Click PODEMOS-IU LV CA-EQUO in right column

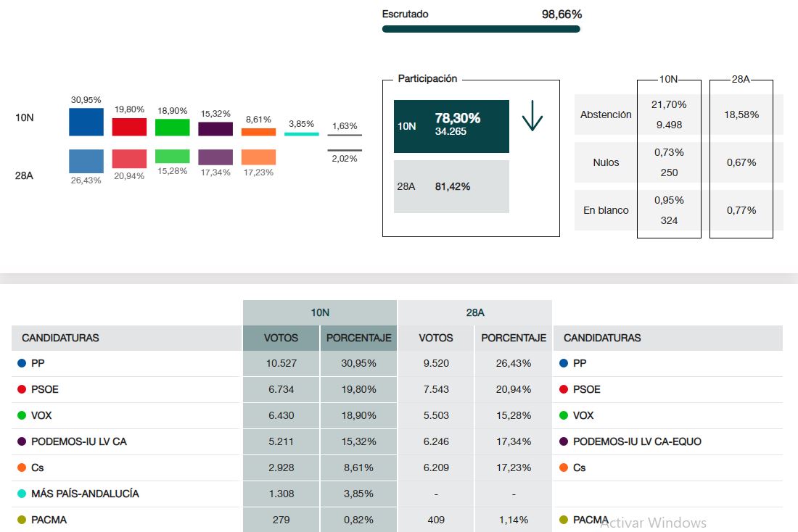[636, 441]
